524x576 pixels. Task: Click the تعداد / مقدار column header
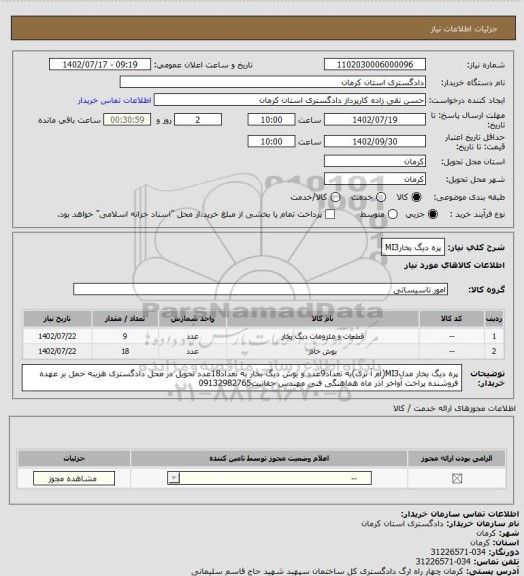tap(125, 318)
